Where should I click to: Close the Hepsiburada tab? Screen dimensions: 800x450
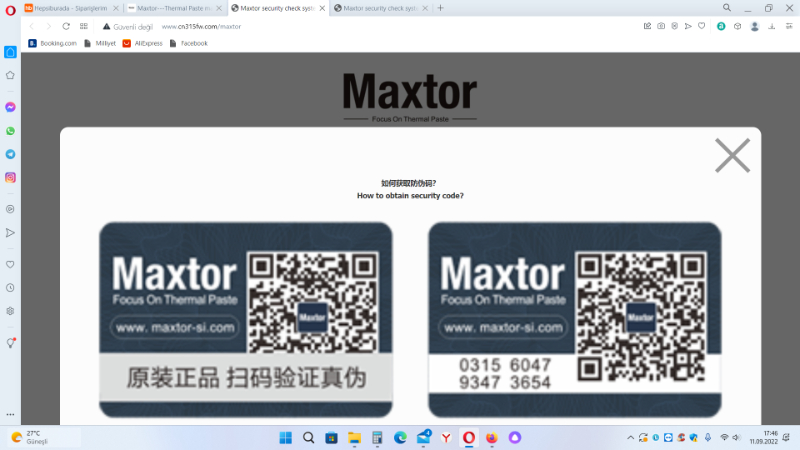116,8
